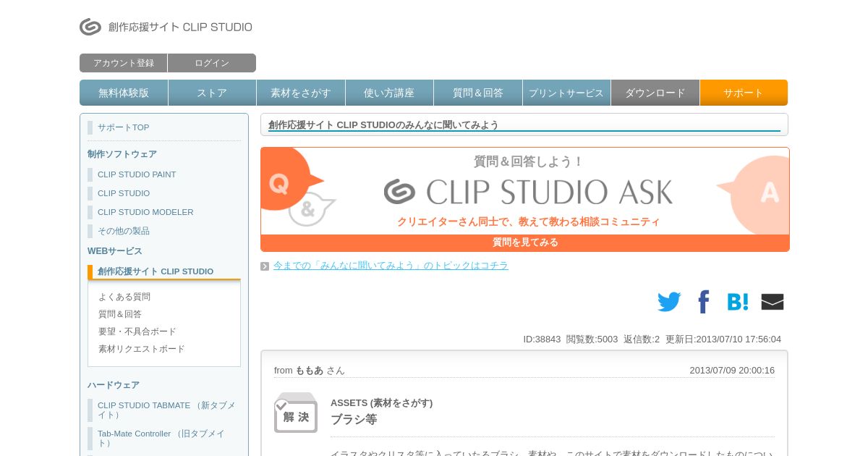Open 質問＆回答 sidebar sublink
The image size is (868, 456).
click(x=120, y=314)
